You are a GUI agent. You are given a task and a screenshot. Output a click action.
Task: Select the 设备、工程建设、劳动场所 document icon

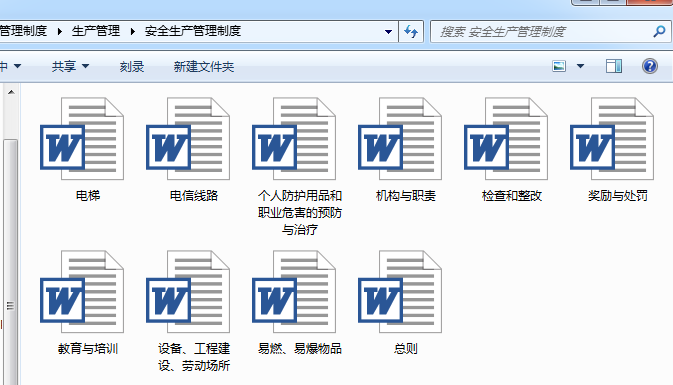[188, 292]
